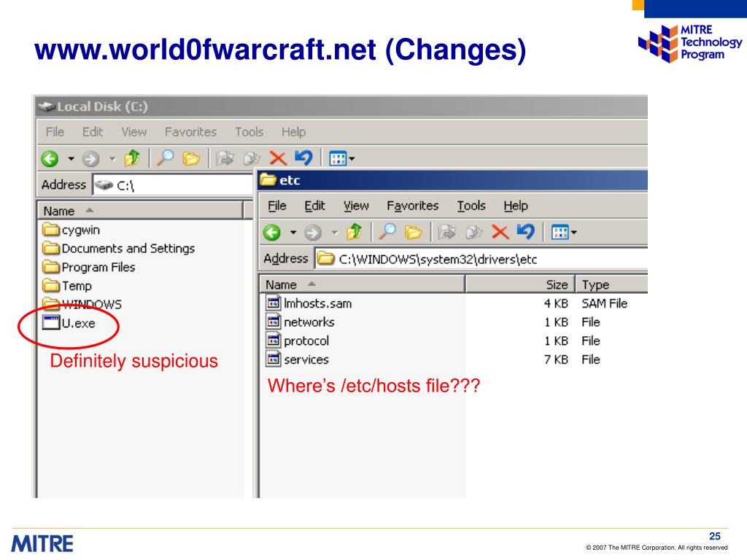The width and height of the screenshot is (747, 560).
Task: Open View menu in etc window
Action: click(356, 206)
